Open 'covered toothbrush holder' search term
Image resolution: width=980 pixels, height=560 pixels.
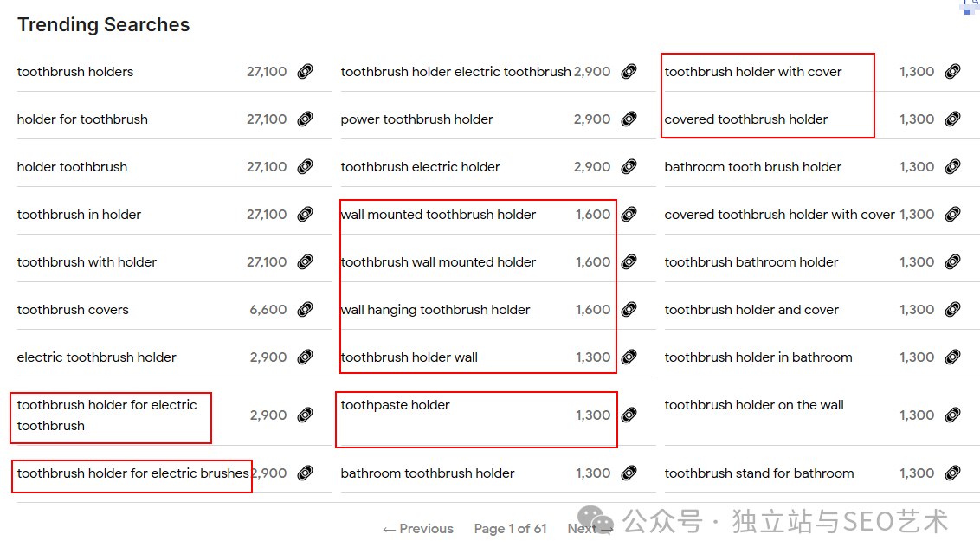pyautogui.click(x=745, y=119)
